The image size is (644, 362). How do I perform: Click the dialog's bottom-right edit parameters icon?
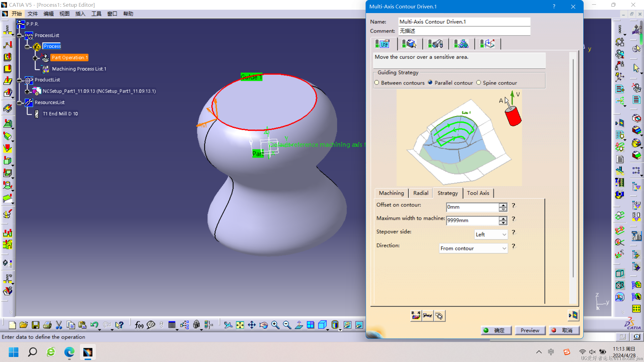click(573, 315)
